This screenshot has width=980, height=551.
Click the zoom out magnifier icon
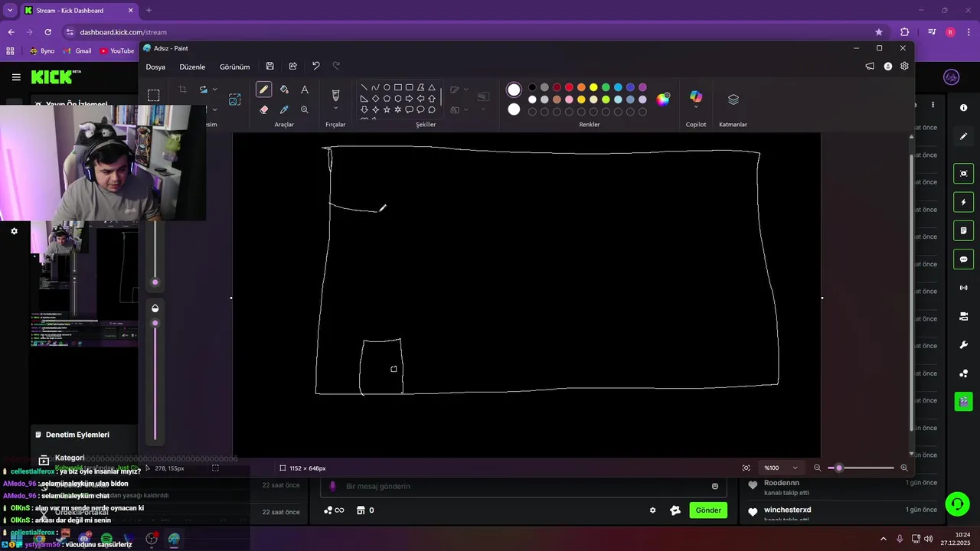pyautogui.click(x=817, y=468)
